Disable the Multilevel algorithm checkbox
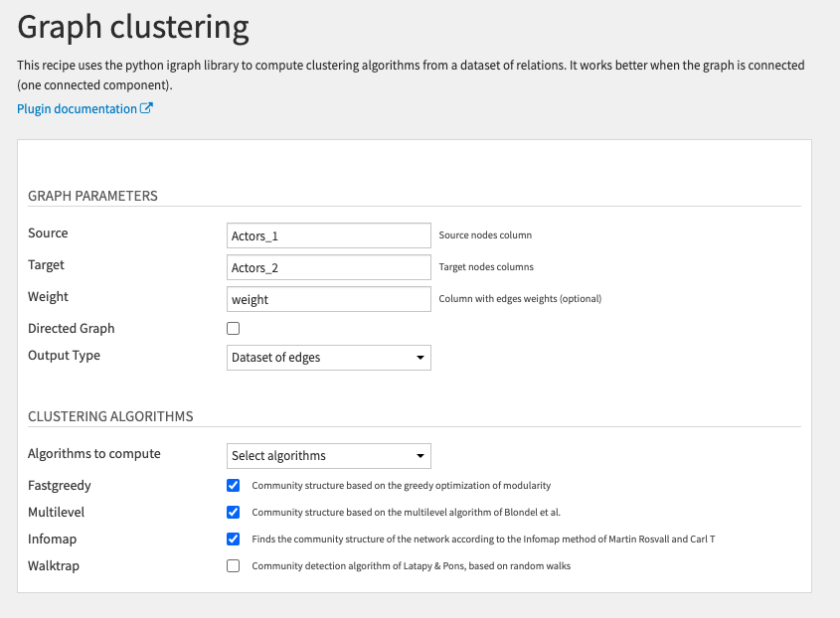The height and width of the screenshot is (618, 840). (x=234, y=513)
